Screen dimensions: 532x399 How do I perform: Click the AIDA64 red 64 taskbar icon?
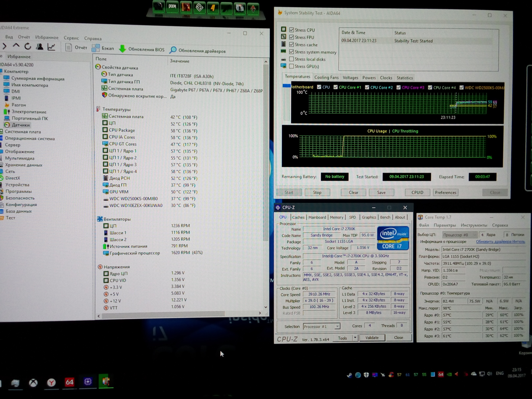(69, 382)
